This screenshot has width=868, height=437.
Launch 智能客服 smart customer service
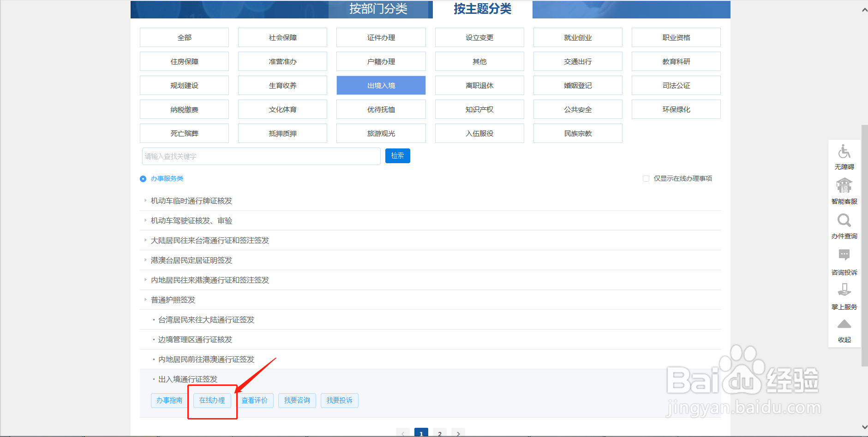(844, 190)
